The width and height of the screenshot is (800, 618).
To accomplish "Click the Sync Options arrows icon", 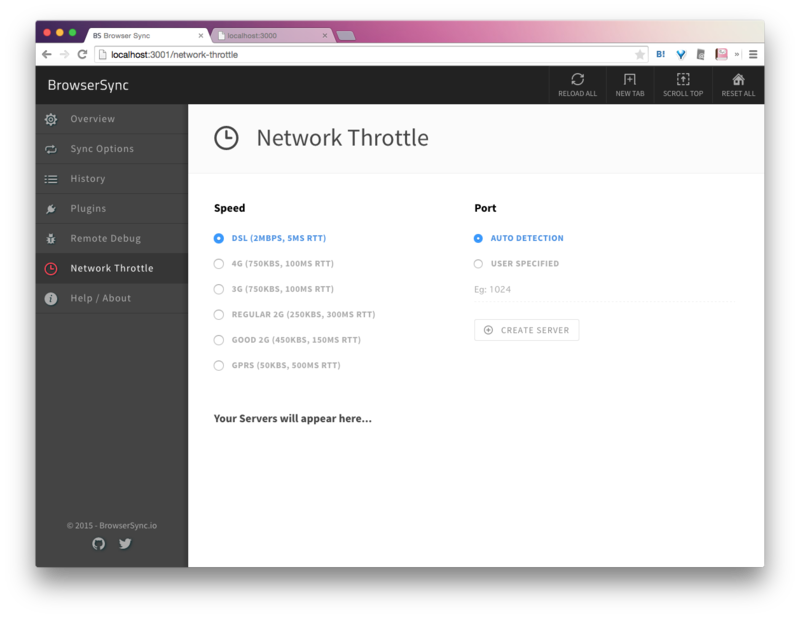I will (x=51, y=149).
